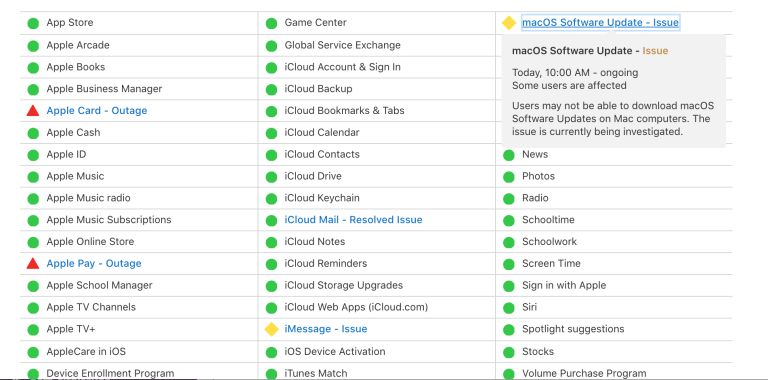768x380 pixels.
Task: Click the green status dot beside Siri
Action: (x=509, y=308)
